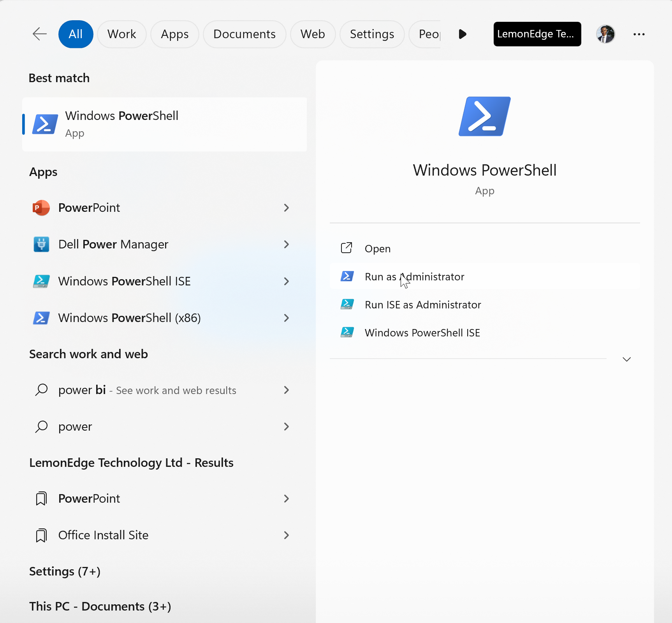The height and width of the screenshot is (623, 672).
Task: Click the PowerShell icon in best match
Action: [x=45, y=124]
